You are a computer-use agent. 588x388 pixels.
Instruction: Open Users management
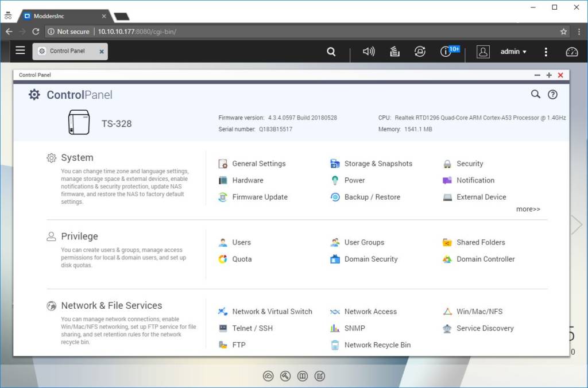(x=234, y=243)
